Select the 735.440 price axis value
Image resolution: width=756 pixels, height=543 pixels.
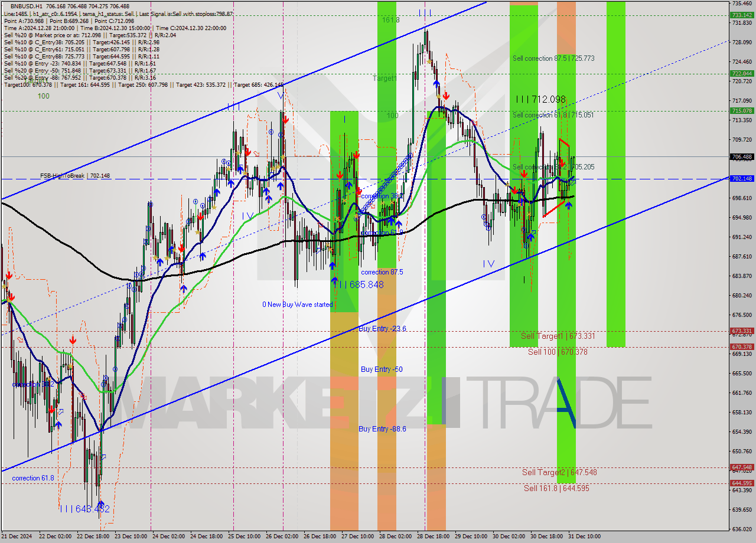(x=741, y=3)
